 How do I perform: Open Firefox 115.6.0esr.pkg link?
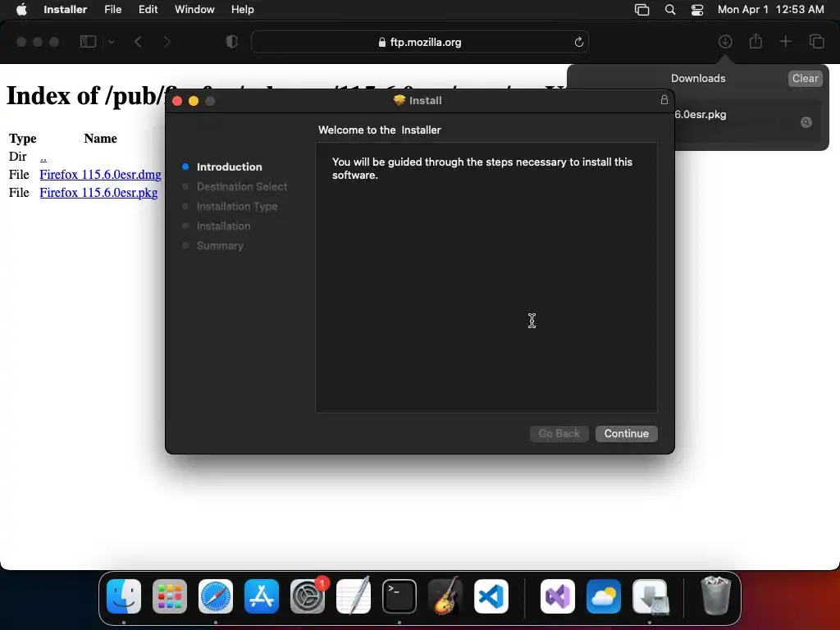coord(98,193)
